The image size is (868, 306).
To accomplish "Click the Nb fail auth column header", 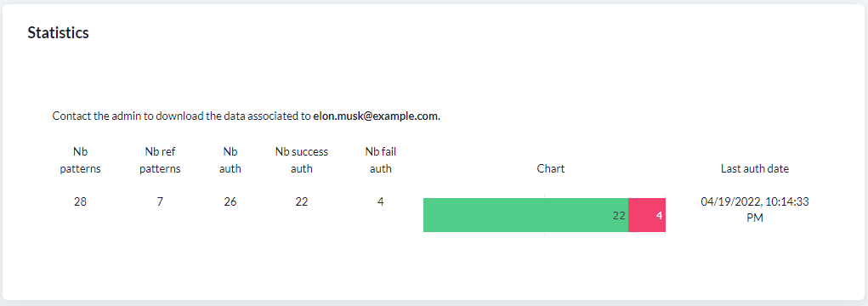I will pyautogui.click(x=381, y=161).
